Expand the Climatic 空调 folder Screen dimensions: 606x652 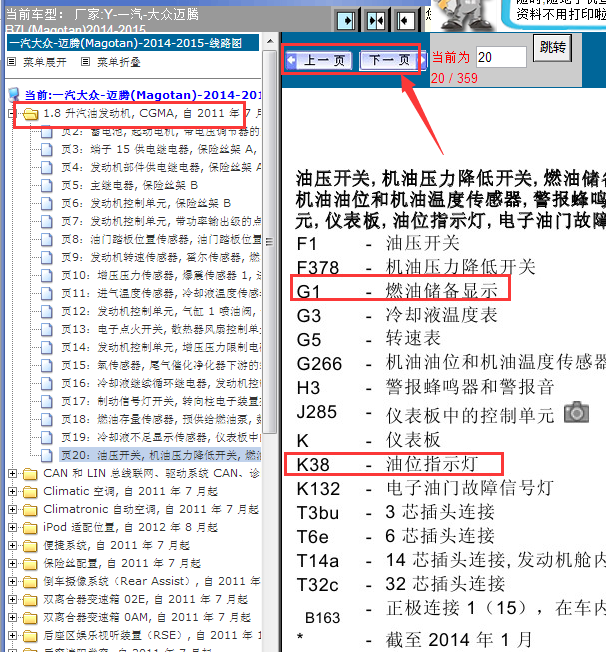(12, 491)
